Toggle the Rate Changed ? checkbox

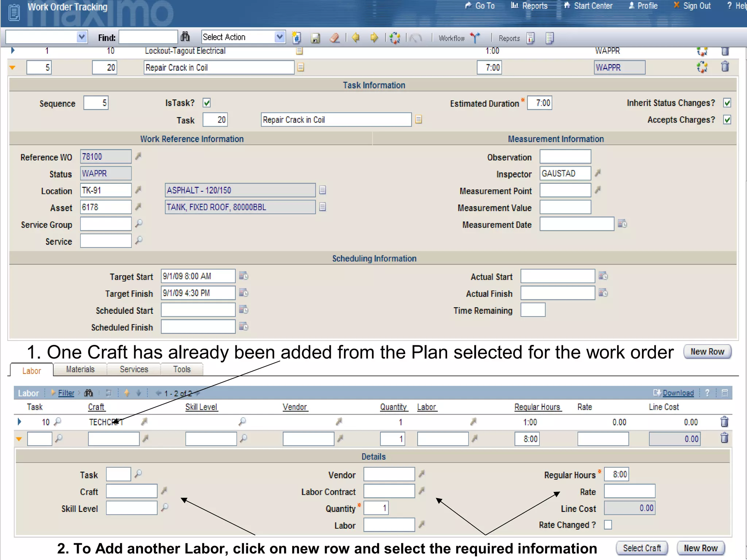[608, 525]
